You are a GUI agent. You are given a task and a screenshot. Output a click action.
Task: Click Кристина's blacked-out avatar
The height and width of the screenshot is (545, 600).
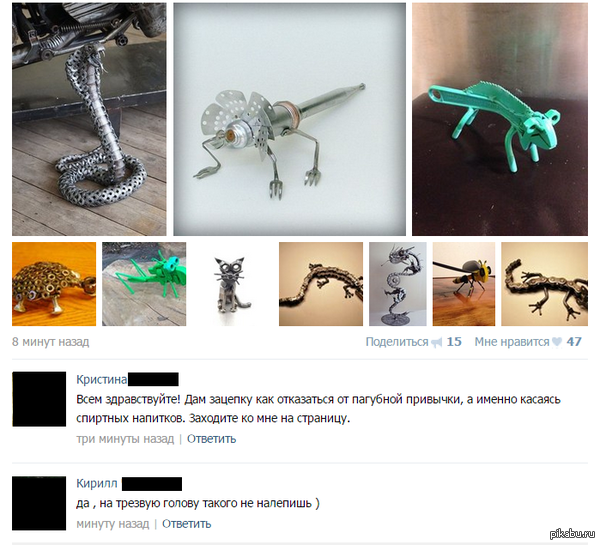tap(39, 399)
